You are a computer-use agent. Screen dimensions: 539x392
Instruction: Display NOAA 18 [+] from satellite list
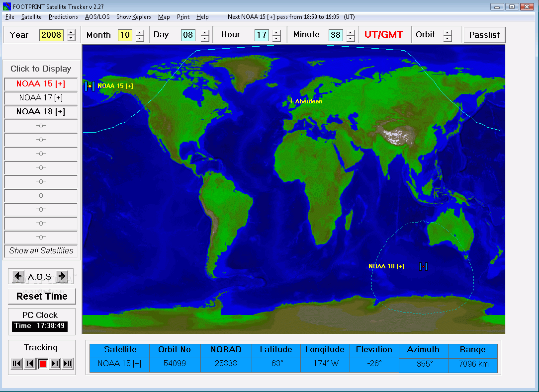point(41,112)
